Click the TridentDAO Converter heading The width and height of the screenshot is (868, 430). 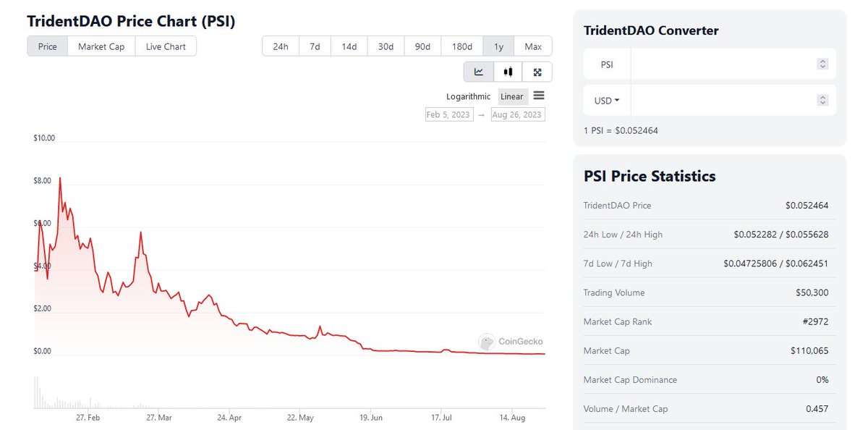tap(651, 30)
